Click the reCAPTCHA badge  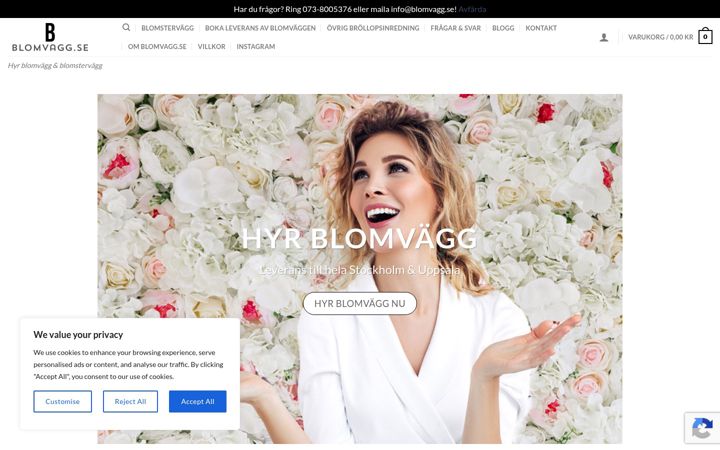pyautogui.click(x=702, y=428)
